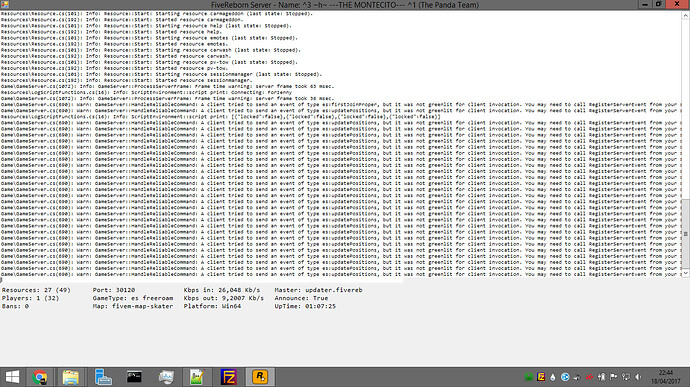The width and height of the screenshot is (690, 387).
Task: Switch to the Command Prompt taskbar window
Action: (x=134, y=377)
